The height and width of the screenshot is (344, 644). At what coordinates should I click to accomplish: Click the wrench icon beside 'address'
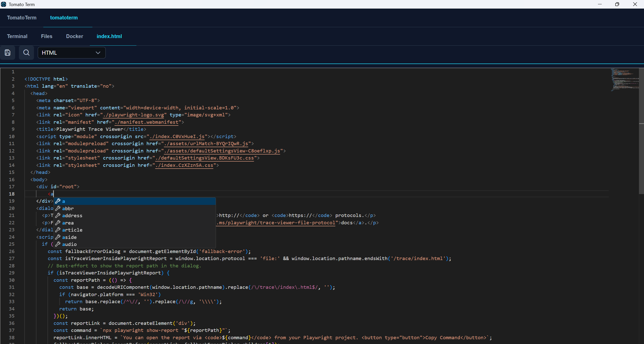pyautogui.click(x=58, y=215)
